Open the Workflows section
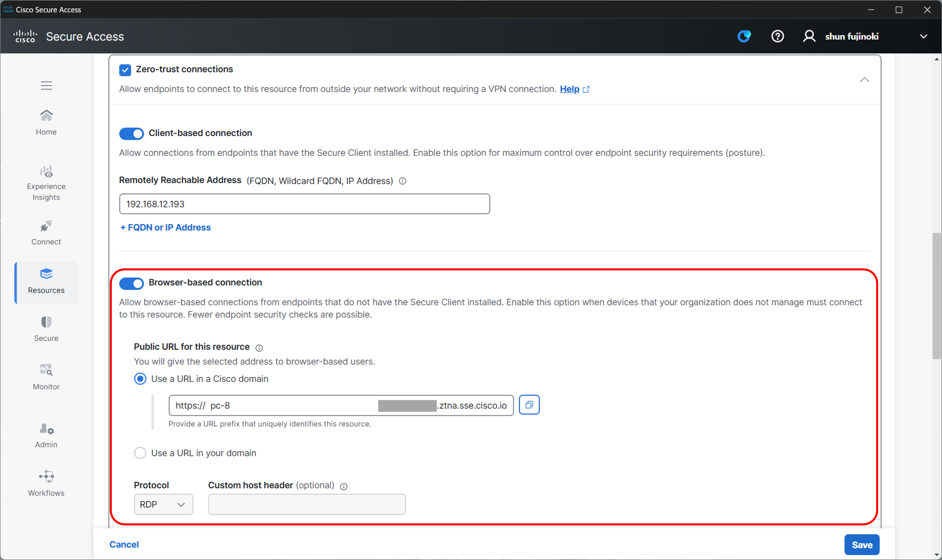 (46, 484)
